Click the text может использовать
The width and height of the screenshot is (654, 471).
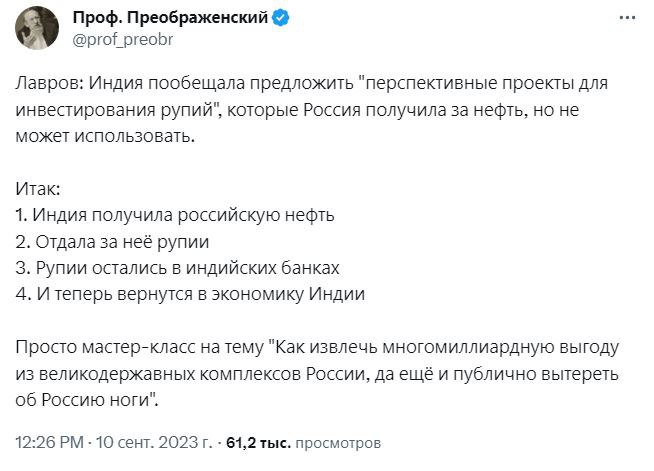click(x=105, y=136)
